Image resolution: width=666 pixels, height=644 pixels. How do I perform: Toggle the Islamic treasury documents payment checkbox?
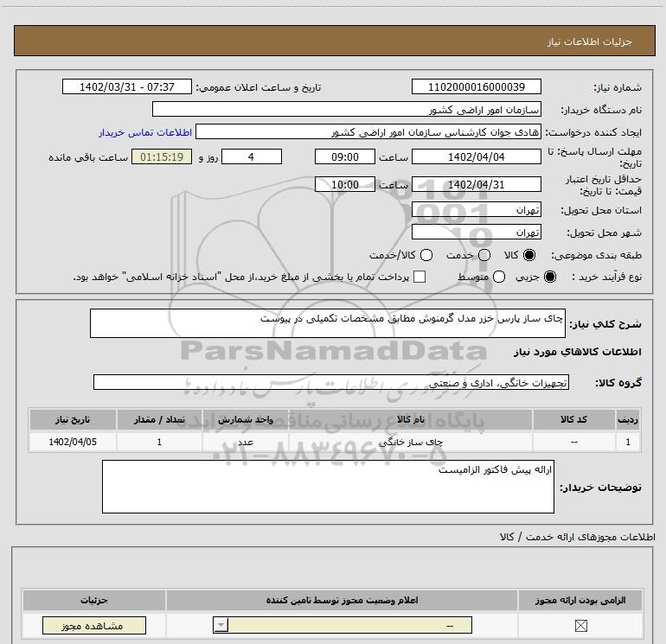tap(419, 277)
